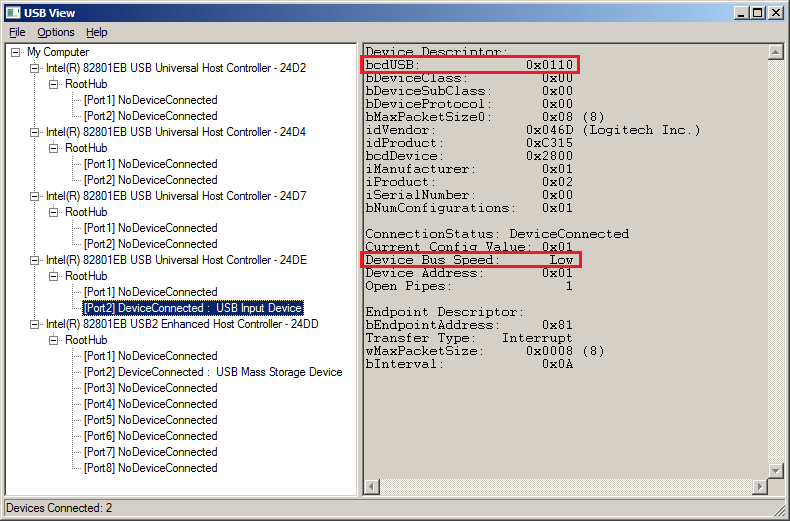Select Port1 under the 24D2 controller
790x521 pixels.
tap(150, 100)
